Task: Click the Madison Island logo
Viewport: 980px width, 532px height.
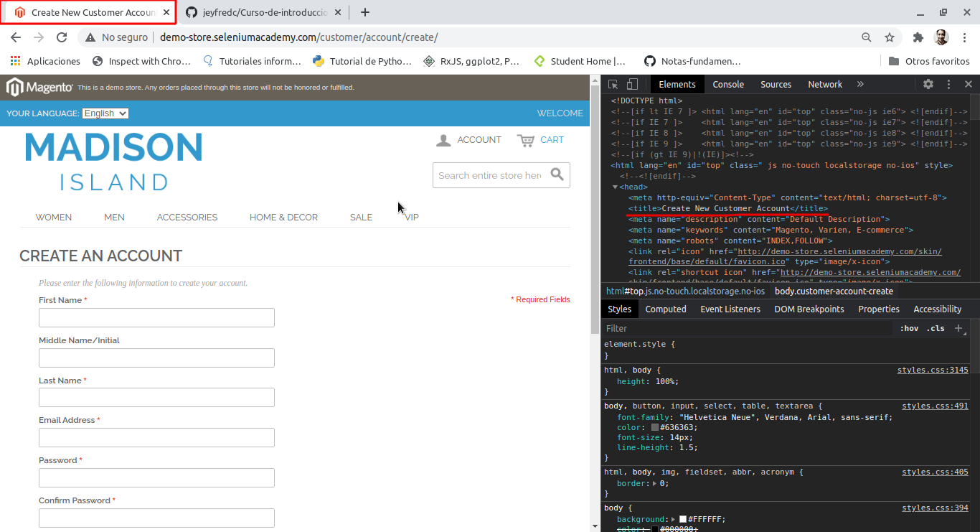Action: [113, 161]
